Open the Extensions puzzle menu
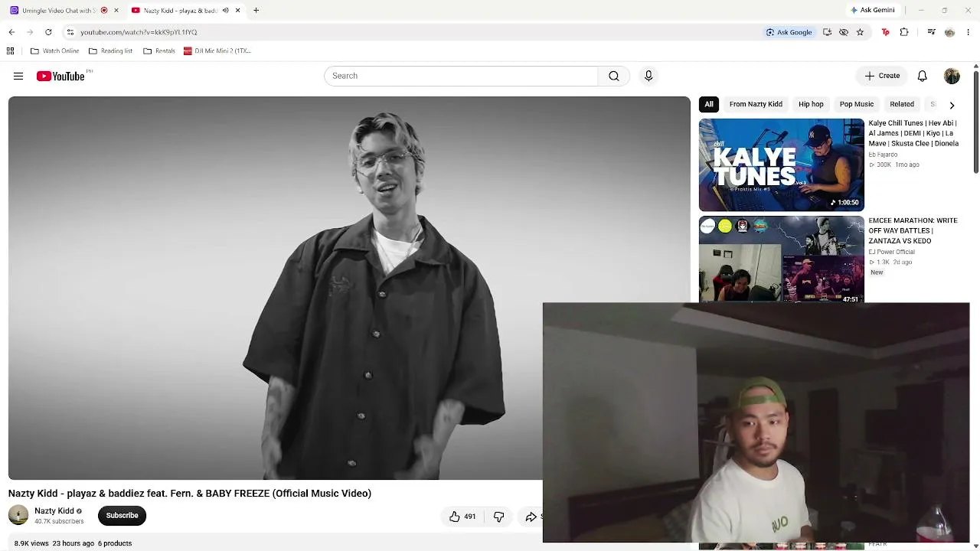This screenshot has width=980, height=551. [904, 32]
